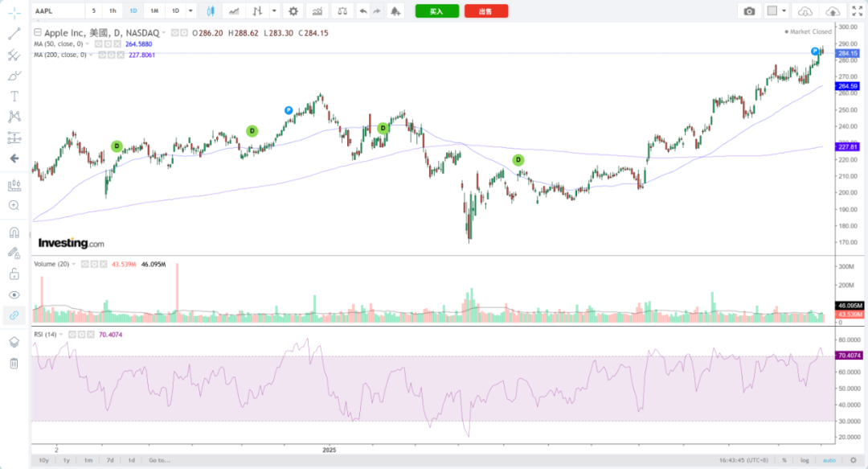Screen dimensions: 868x469
Task: Open the pattern drawing tools
Action: click(x=14, y=117)
